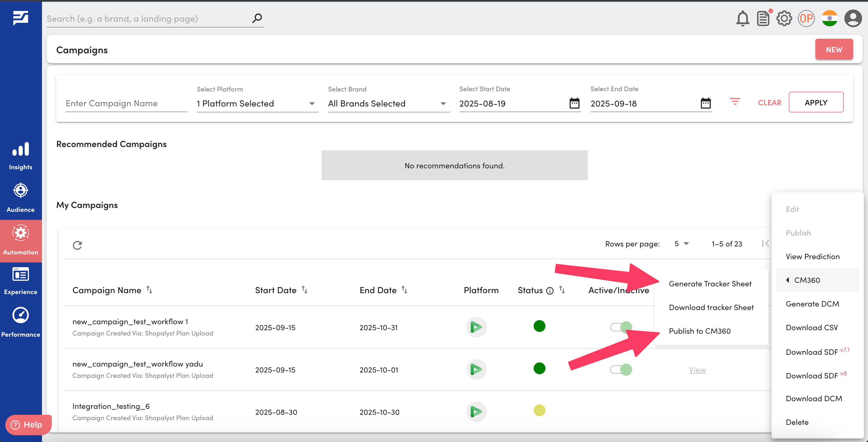Refresh the My Campaigns table
Image resolution: width=868 pixels, height=442 pixels.
(77, 245)
